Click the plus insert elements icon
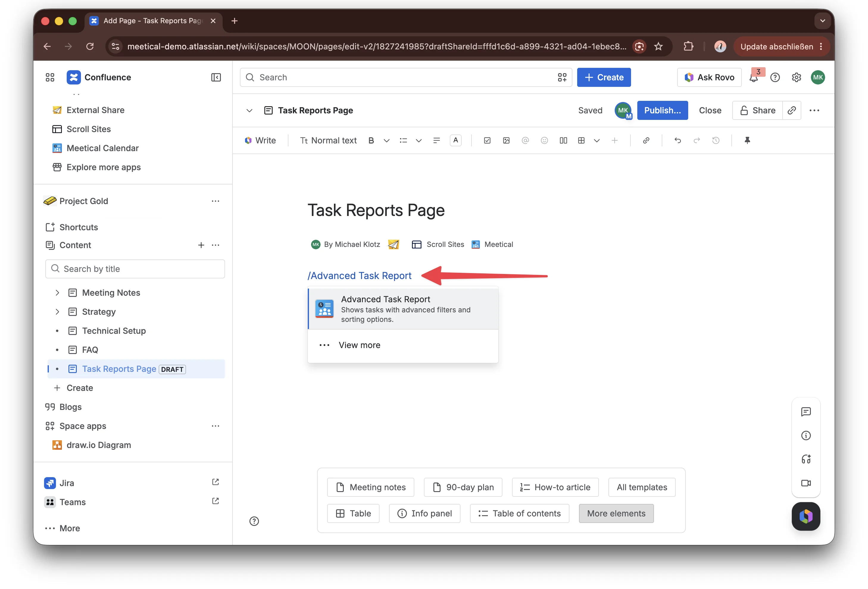 [x=614, y=140]
